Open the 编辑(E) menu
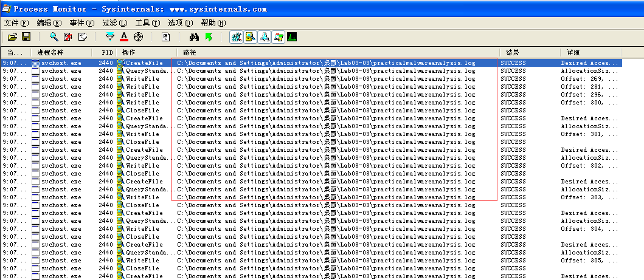Image resolution: width=644 pixels, height=280 pixels. tap(49, 23)
